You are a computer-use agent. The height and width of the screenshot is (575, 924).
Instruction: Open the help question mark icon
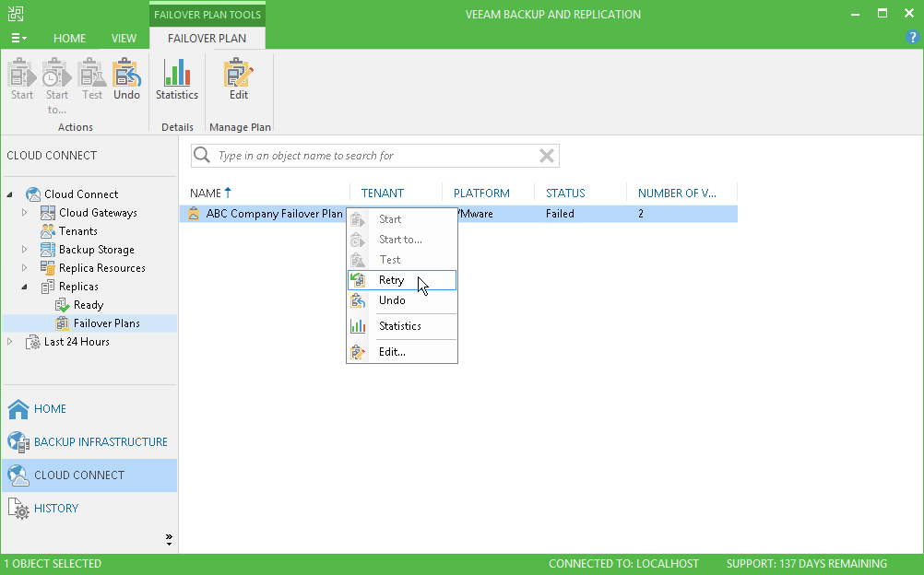[x=913, y=37]
